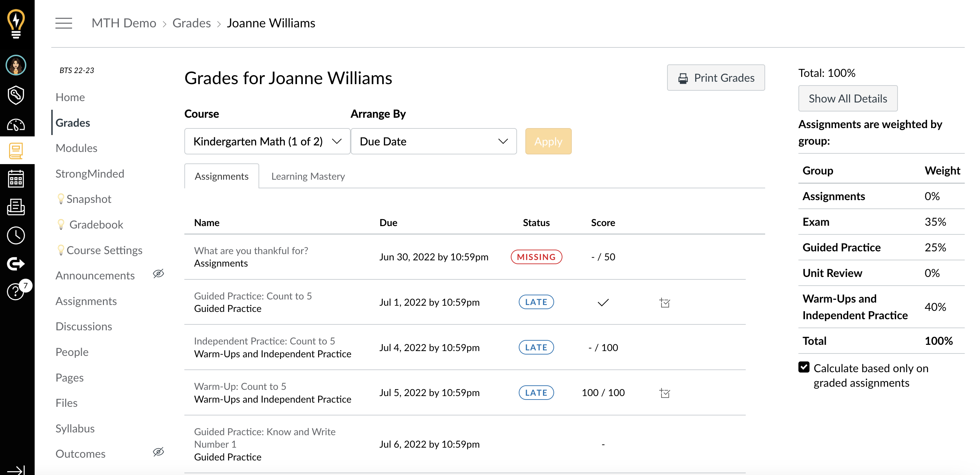The image size is (980, 475).
Task: Click the Joanne Williams breadcrumb
Action: (271, 23)
